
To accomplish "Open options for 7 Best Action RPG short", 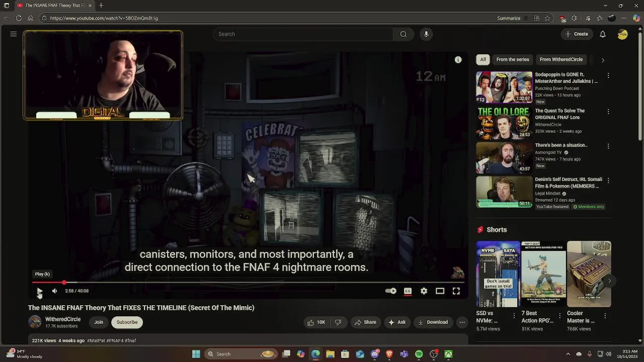I will [x=559, y=316].
